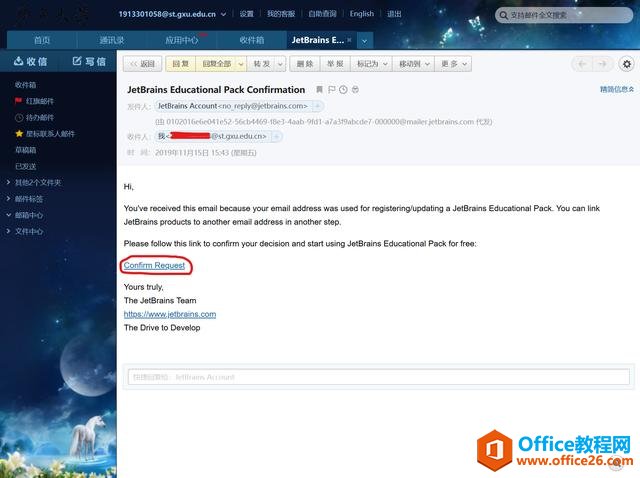Click the 举报 report button
Image resolution: width=640 pixels, height=478 pixels.
[335, 64]
